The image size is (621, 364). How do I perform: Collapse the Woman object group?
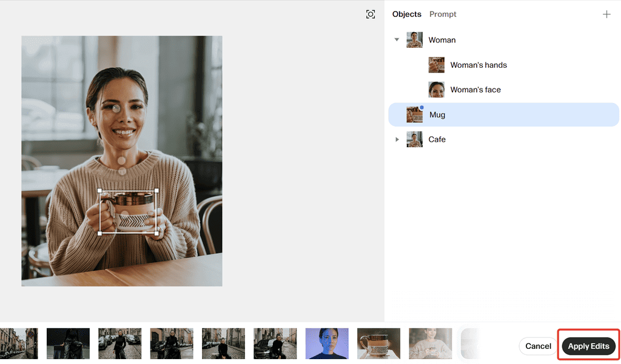tap(397, 40)
